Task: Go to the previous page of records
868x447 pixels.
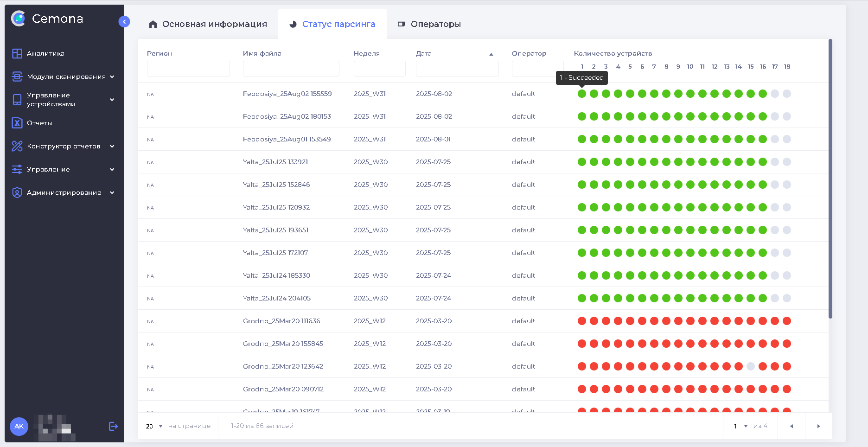Action: point(791,426)
